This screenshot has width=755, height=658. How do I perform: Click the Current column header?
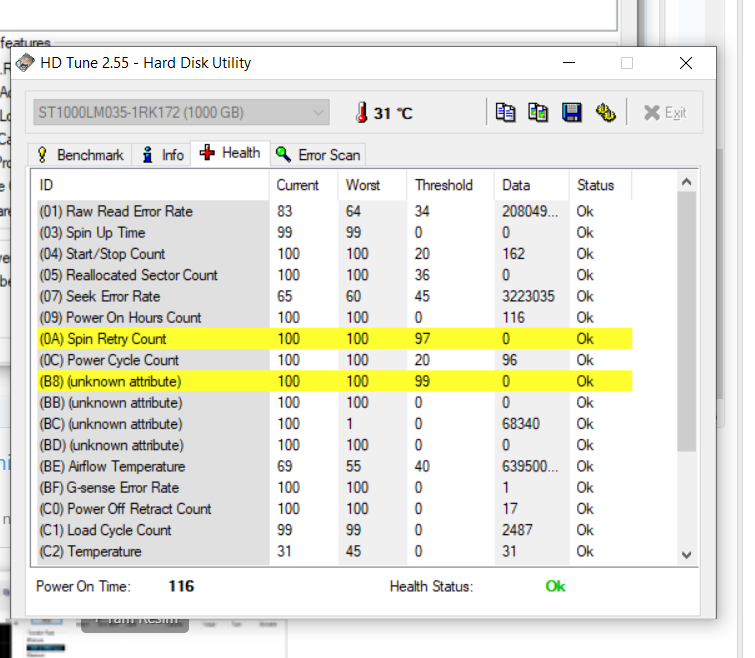304,185
